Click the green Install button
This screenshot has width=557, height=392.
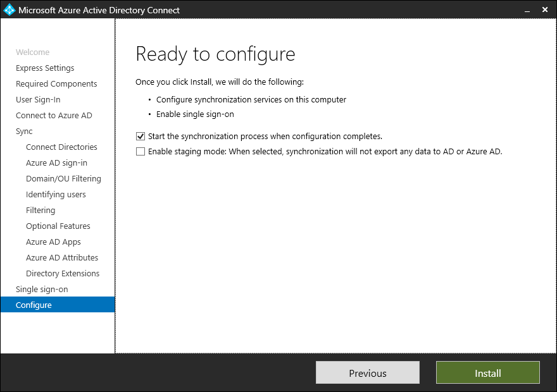coord(487,373)
